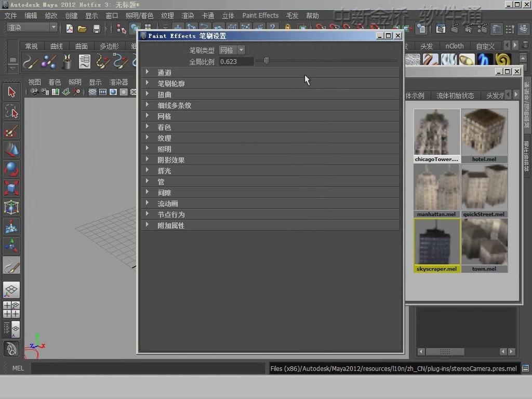Toggle Channel Box visibility button
The height and width of the screenshot is (399, 532).
pyautogui.click(x=524, y=29)
